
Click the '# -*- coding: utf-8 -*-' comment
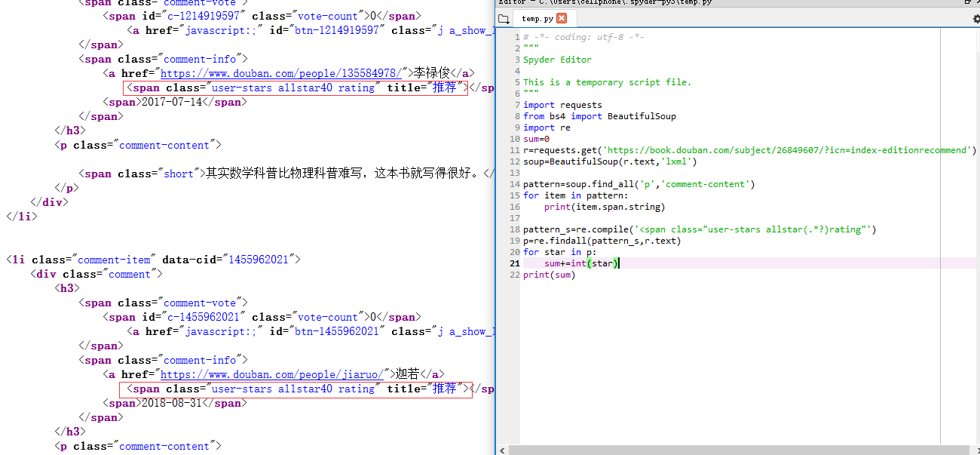coord(583,37)
